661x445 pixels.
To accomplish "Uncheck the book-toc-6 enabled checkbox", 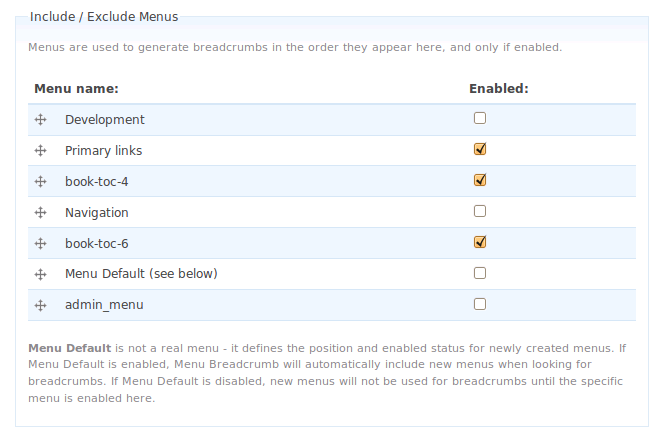I will coord(480,242).
